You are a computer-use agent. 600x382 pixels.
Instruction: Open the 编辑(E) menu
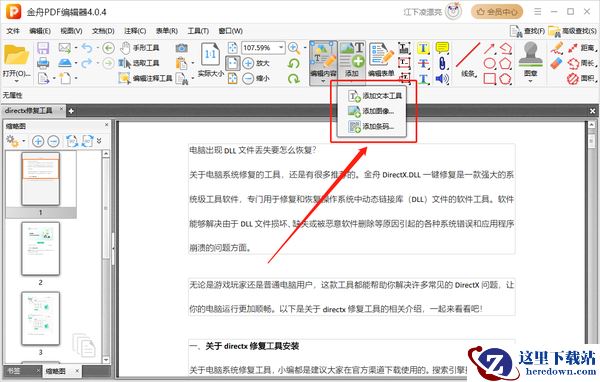[x=40, y=31]
